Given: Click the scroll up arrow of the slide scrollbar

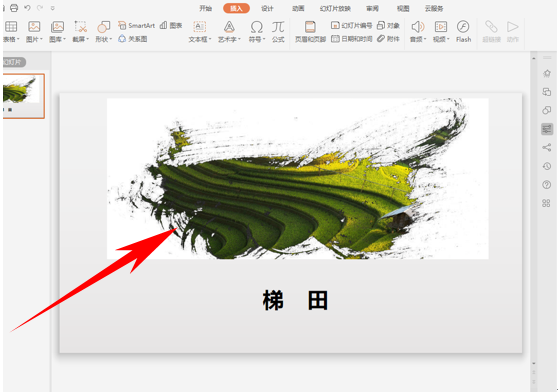Looking at the screenshot, I should point(533,58).
